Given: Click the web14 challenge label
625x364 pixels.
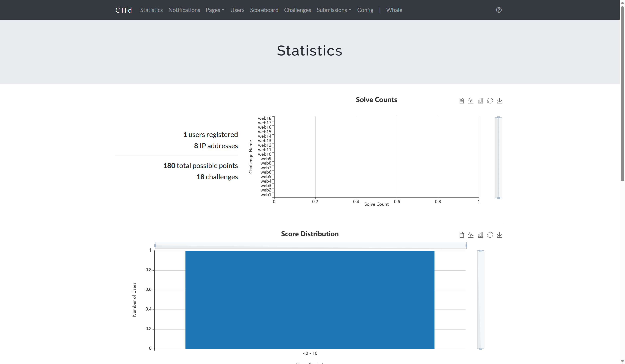Looking at the screenshot, I should pyautogui.click(x=265, y=136).
